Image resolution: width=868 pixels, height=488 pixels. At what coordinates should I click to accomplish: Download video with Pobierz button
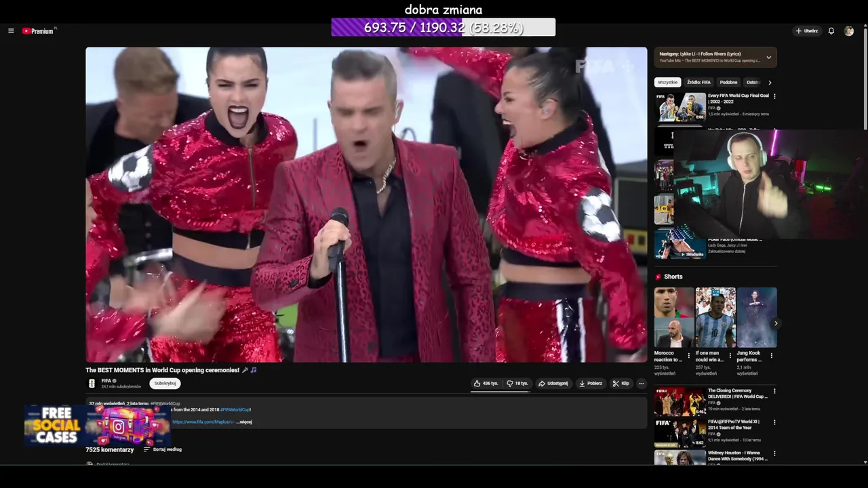click(x=591, y=384)
